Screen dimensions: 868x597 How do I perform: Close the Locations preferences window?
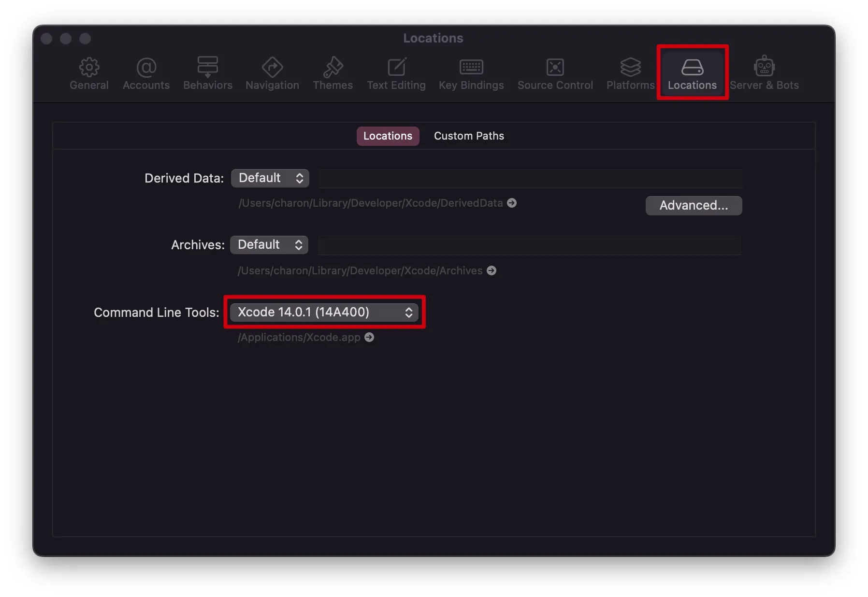[x=46, y=39]
